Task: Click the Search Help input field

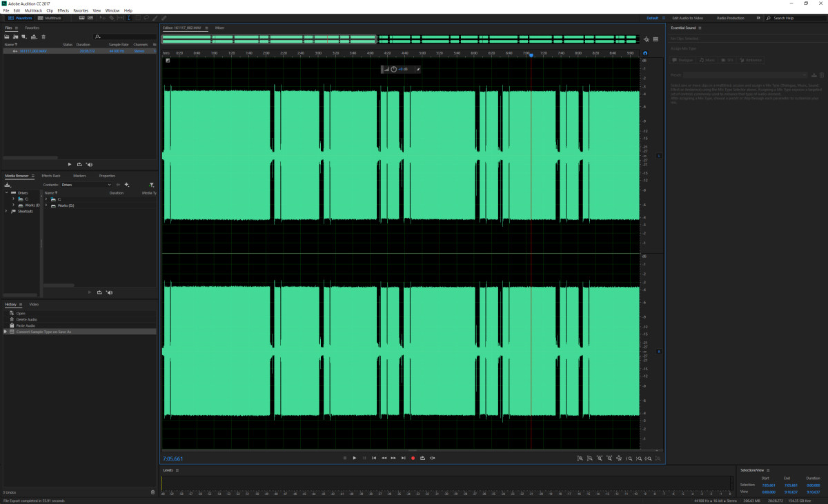Action: point(797,18)
